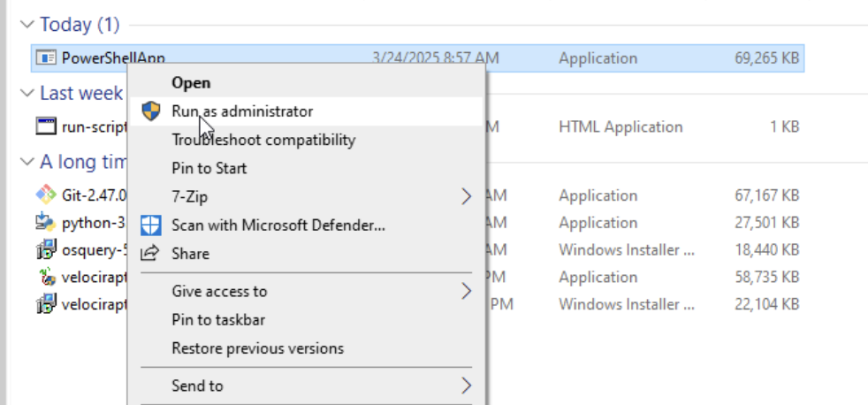Viewport: 868px width, 405px height.
Task: Click Application type of PowerShellApp row
Action: (598, 58)
